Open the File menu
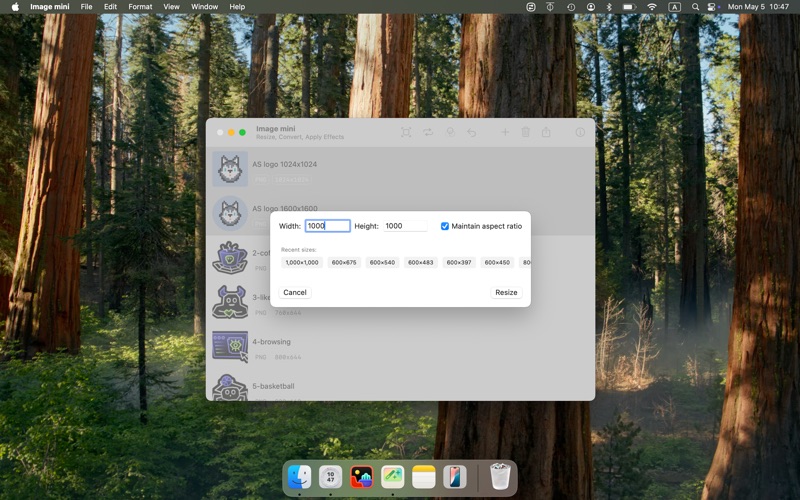800x500 pixels. point(86,7)
